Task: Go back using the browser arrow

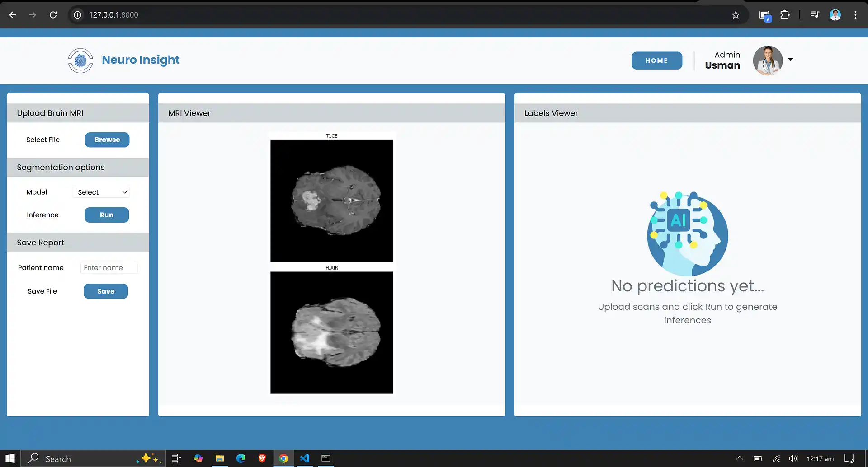Action: click(12, 14)
